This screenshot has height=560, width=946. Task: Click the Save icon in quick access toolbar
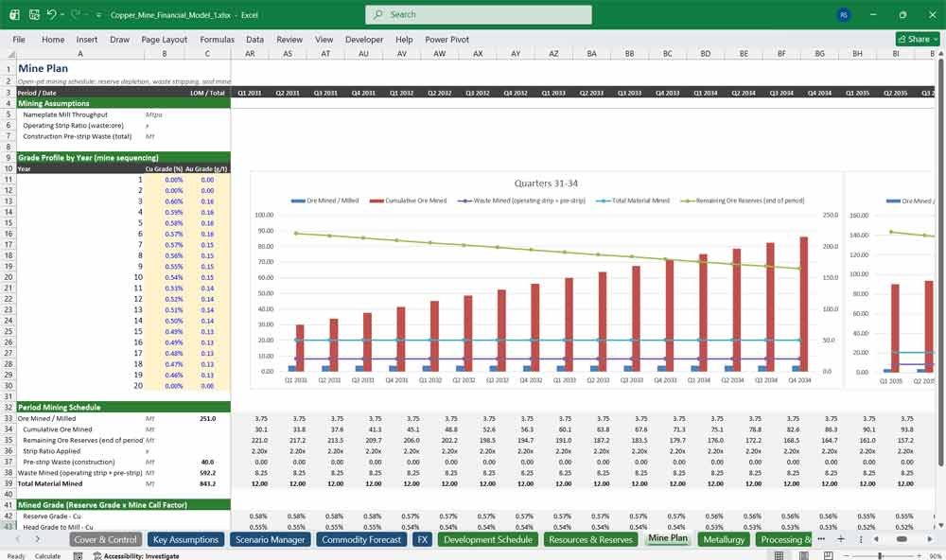pos(34,14)
